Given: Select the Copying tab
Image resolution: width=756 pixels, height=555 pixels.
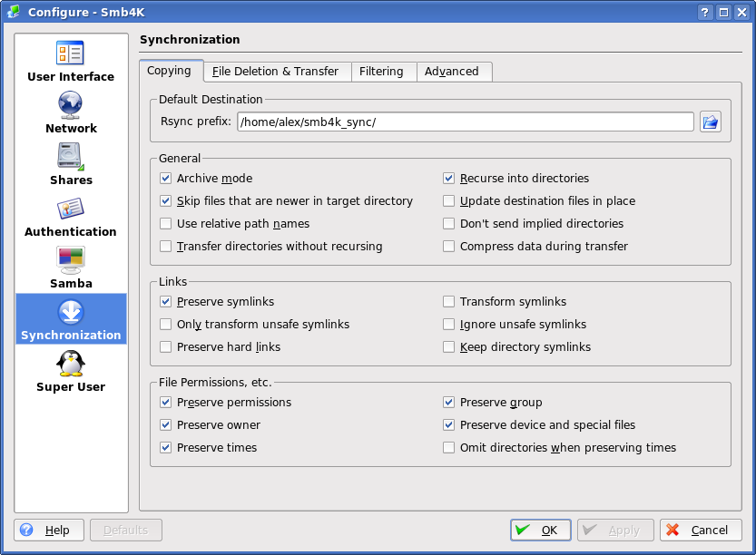Looking at the screenshot, I should point(172,71).
